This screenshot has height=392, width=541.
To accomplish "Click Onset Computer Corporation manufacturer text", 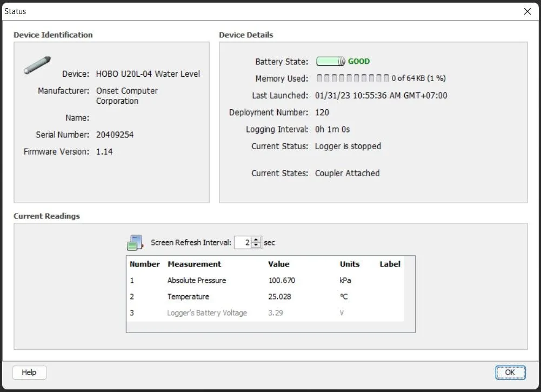I will coord(126,96).
